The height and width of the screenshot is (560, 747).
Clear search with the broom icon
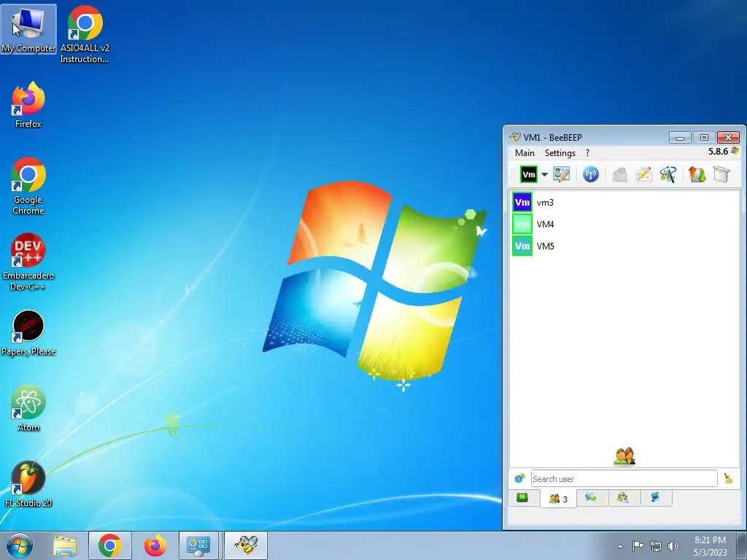pyautogui.click(x=728, y=478)
